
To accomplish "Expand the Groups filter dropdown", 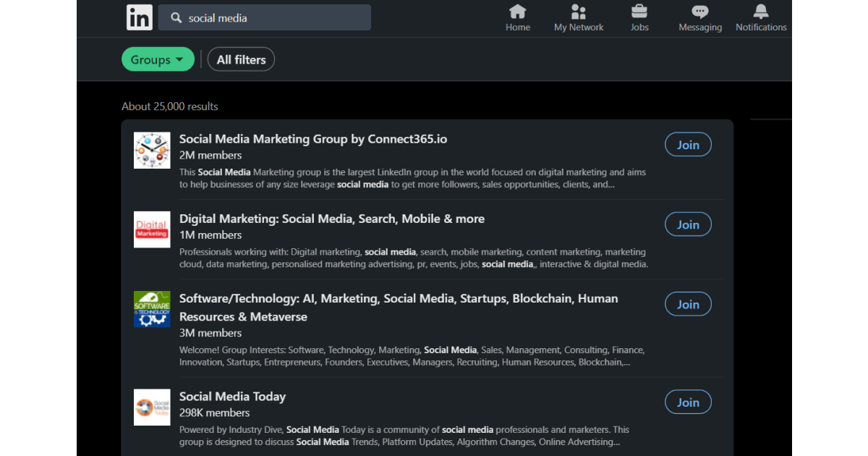I will tap(158, 59).
